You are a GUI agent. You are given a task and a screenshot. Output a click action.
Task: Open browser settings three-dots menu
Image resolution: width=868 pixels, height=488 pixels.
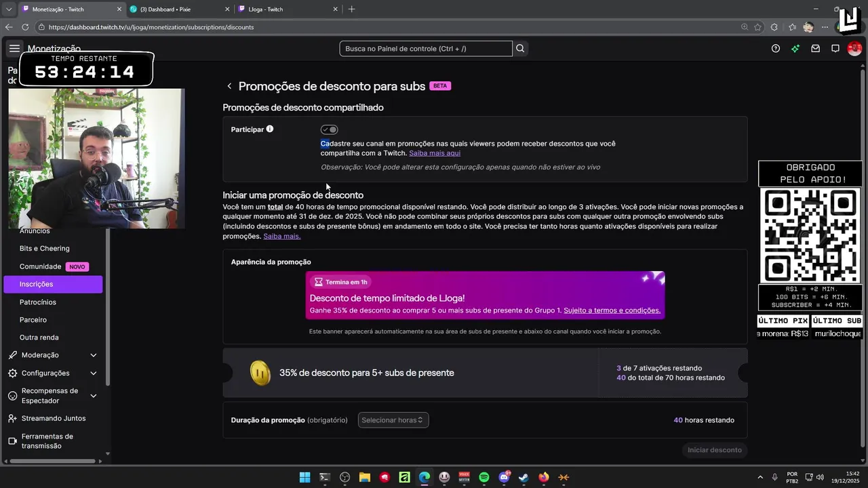click(x=825, y=27)
